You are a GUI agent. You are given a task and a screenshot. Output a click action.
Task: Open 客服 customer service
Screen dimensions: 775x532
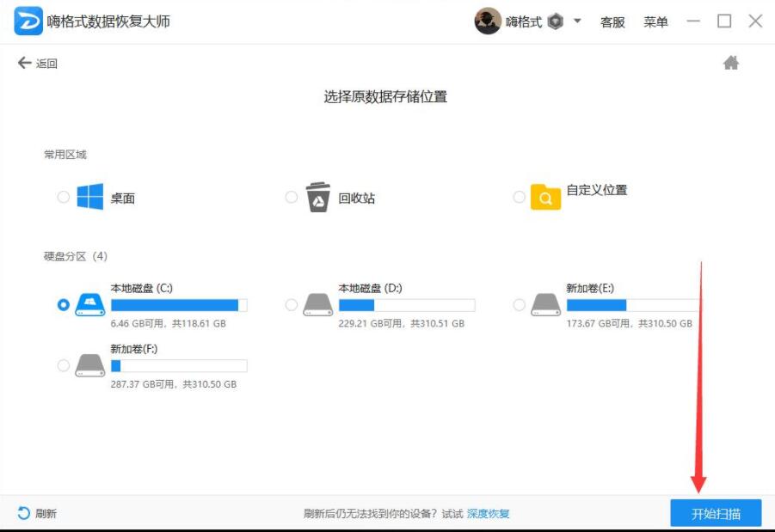pyautogui.click(x=612, y=21)
